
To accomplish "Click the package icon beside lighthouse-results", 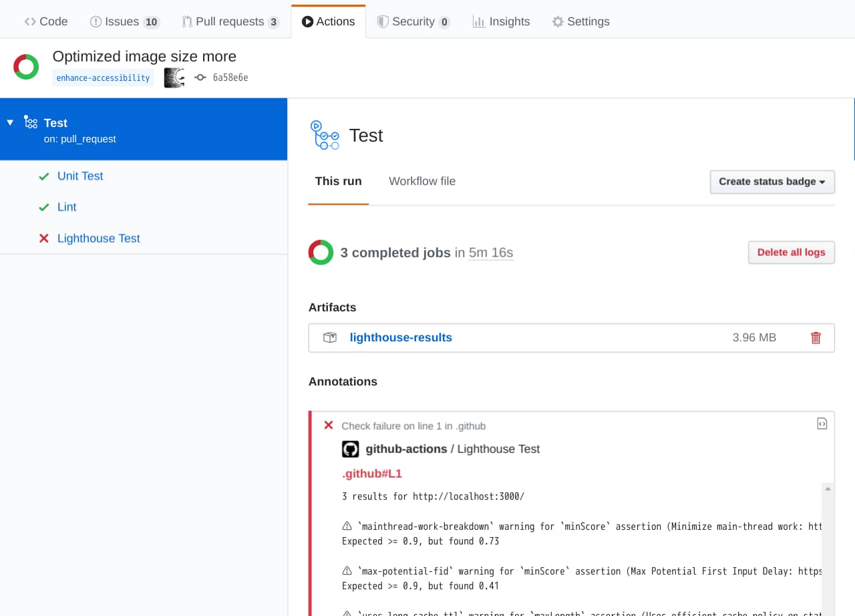I will click(329, 337).
